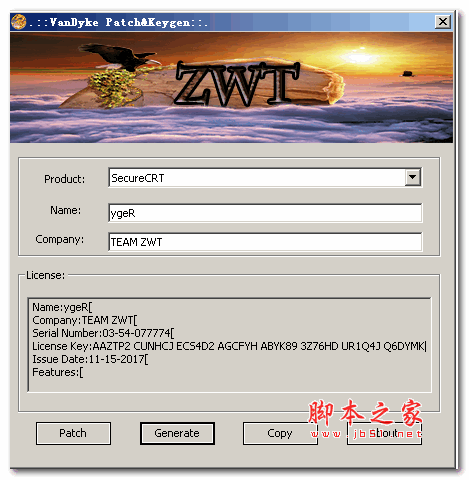Close the VanDyke Patch&Keygen window
This screenshot has width=469, height=480.
coord(443,22)
